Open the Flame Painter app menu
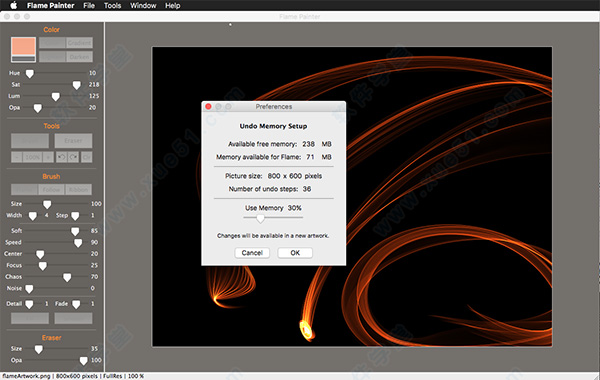Screen dimensions: 600x380 pyautogui.click(x=51, y=5)
